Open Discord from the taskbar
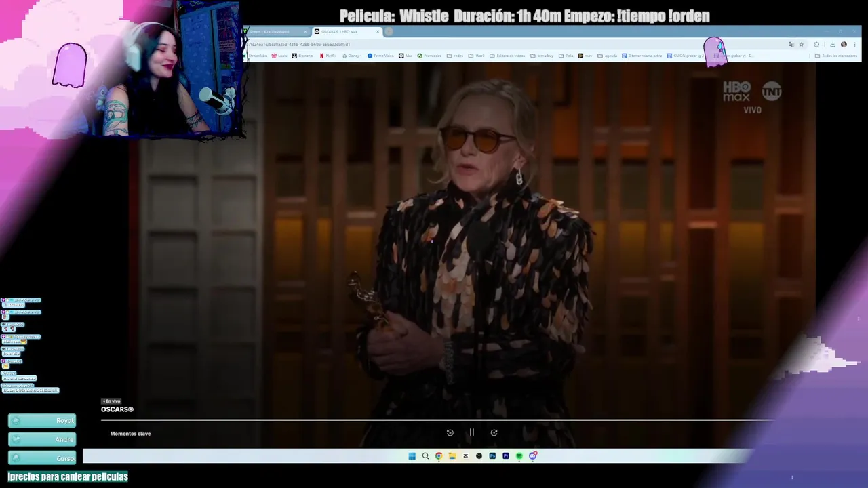This screenshot has width=868, height=488. pyautogui.click(x=533, y=456)
